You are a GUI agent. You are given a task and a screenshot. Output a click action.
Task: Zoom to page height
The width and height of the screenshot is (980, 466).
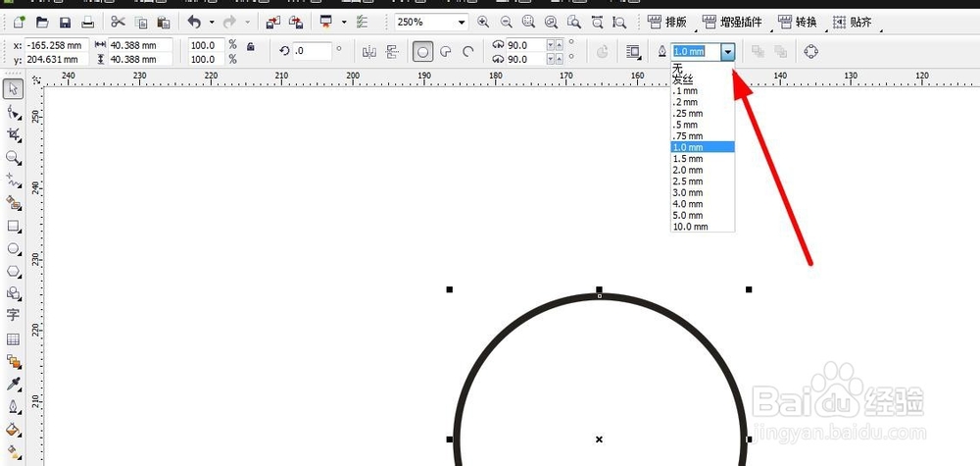click(619, 22)
